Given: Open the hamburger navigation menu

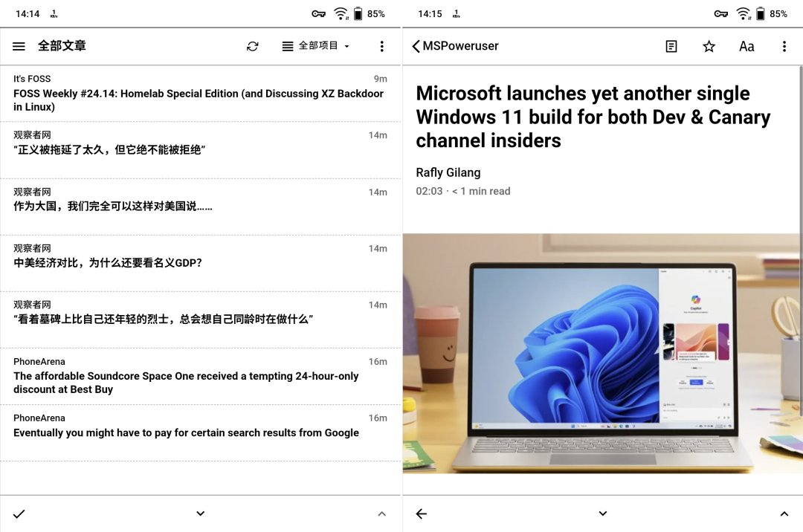Looking at the screenshot, I should coord(19,47).
